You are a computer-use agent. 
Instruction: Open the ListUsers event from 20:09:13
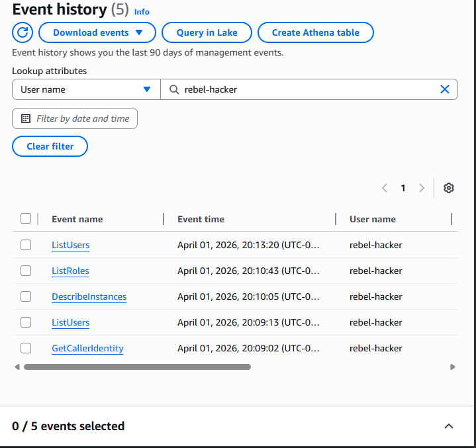point(70,322)
